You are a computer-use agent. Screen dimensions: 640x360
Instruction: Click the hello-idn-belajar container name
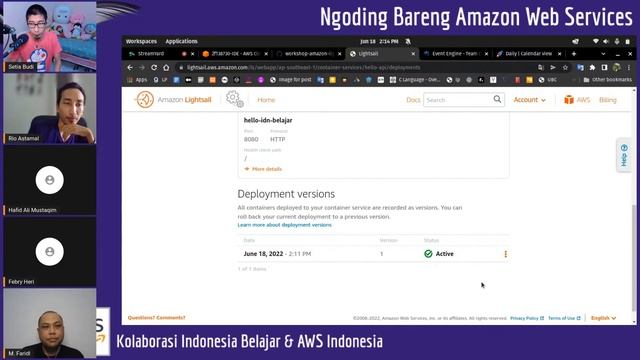point(268,120)
